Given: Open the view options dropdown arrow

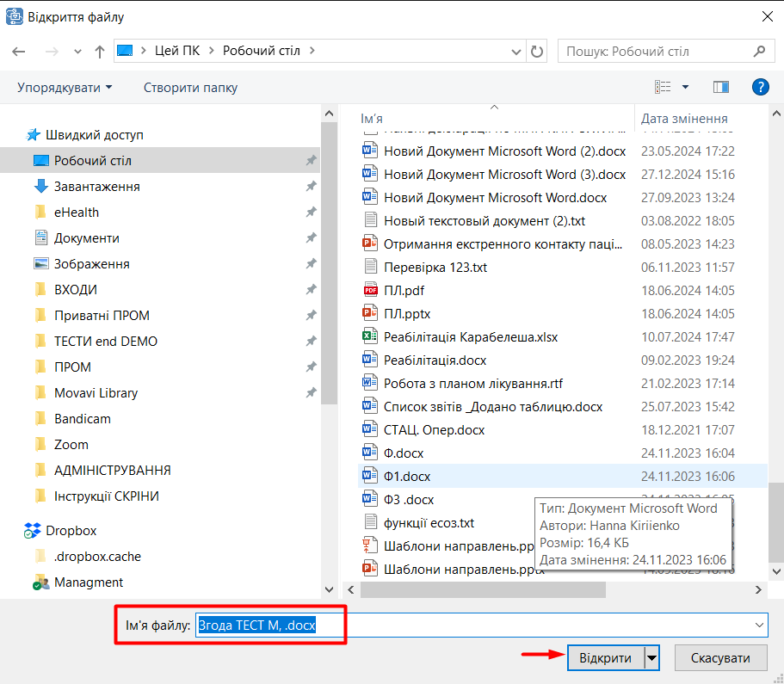Looking at the screenshot, I should pos(686,87).
